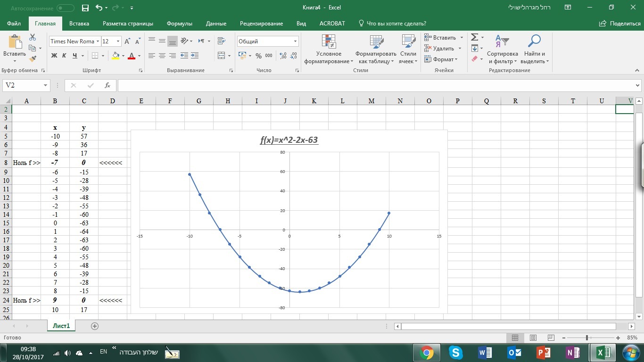The width and height of the screenshot is (644, 362).
Task: Open Условное форматирование conditional formatting
Action: 329,49
